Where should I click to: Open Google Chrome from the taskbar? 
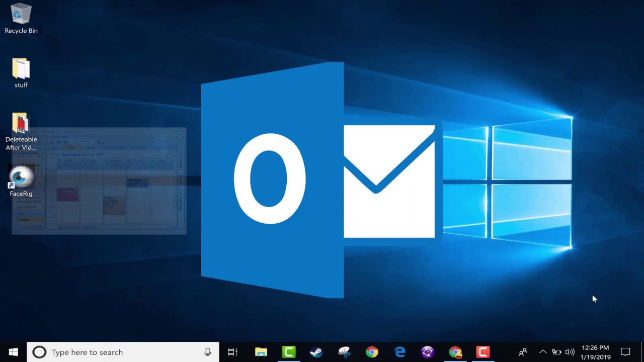tap(372, 352)
